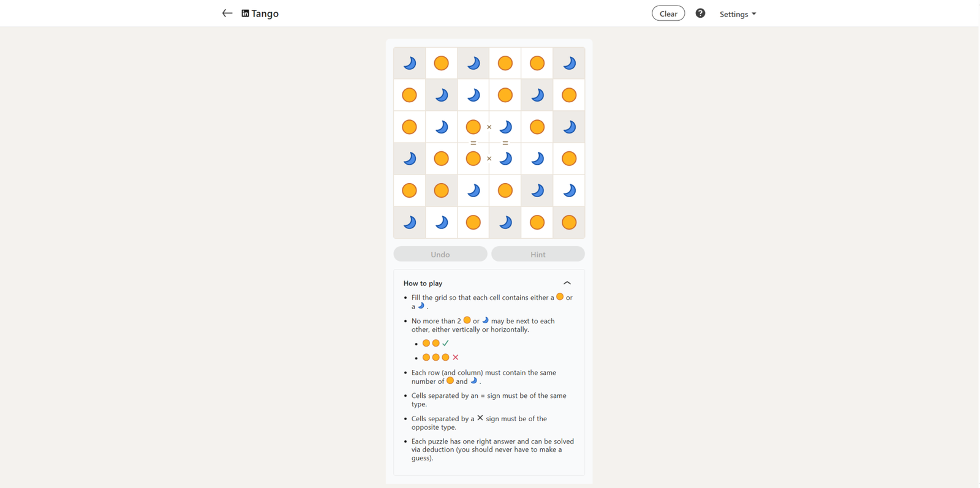Click the moon in the top-right grid cell
Viewport: 980px width, 488px height.
pos(569,63)
